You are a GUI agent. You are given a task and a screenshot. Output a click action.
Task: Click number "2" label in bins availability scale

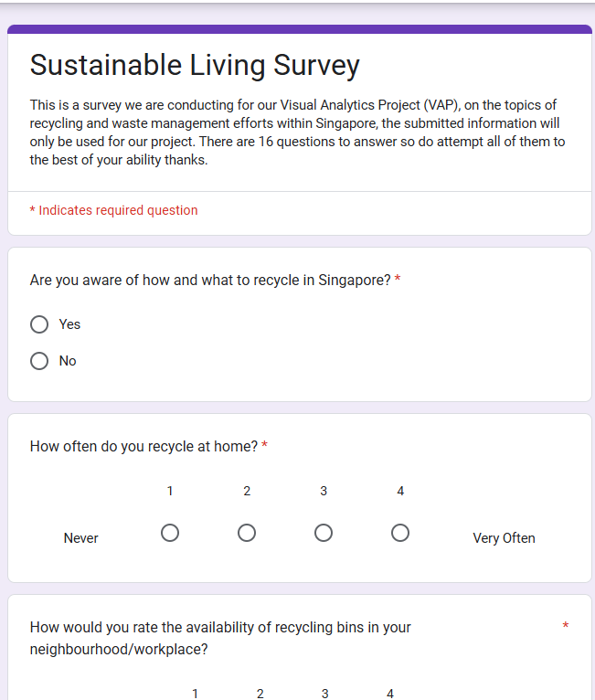(260, 694)
